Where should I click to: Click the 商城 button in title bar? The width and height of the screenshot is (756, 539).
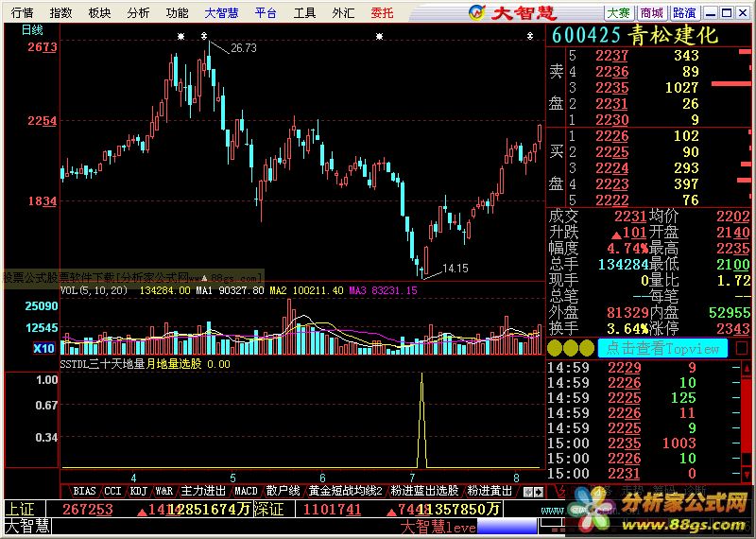click(652, 13)
